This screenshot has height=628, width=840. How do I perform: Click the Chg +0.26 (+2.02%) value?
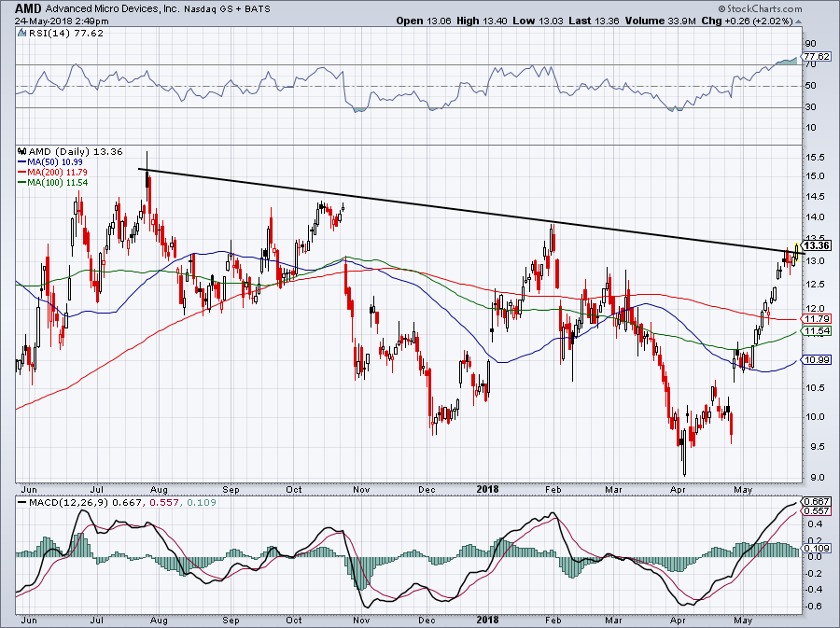point(747,21)
